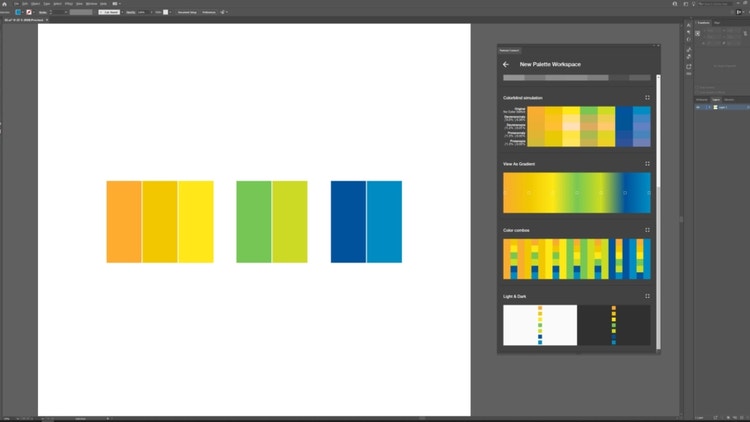Image resolution: width=750 pixels, height=422 pixels.
Task: Expand the Colorblind simulation section to full view
Action: click(x=647, y=98)
